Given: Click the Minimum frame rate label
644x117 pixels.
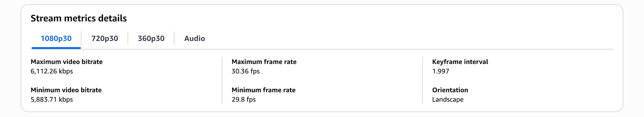Looking at the screenshot, I should click(x=263, y=90).
